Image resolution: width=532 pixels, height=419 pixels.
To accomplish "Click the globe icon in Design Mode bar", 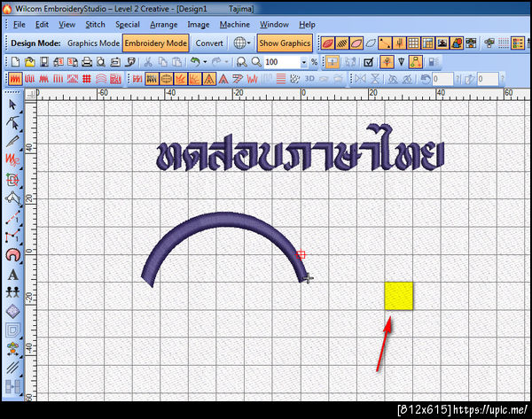I will point(239,43).
